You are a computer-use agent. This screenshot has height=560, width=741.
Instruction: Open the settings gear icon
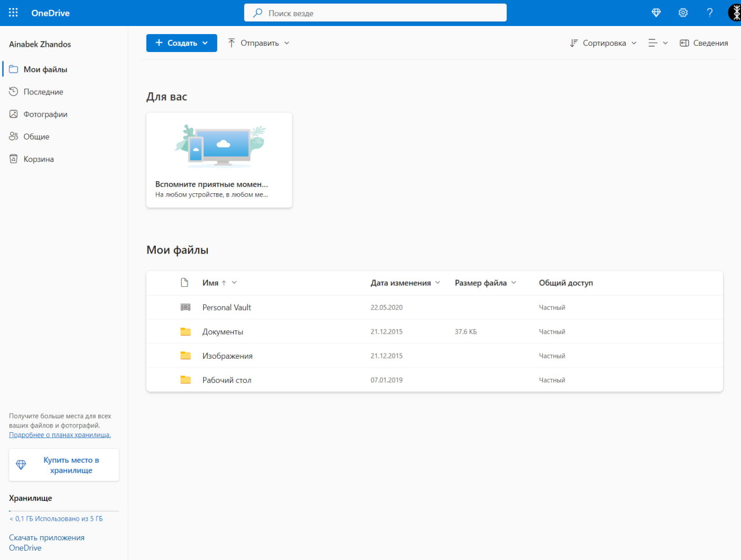(x=683, y=13)
